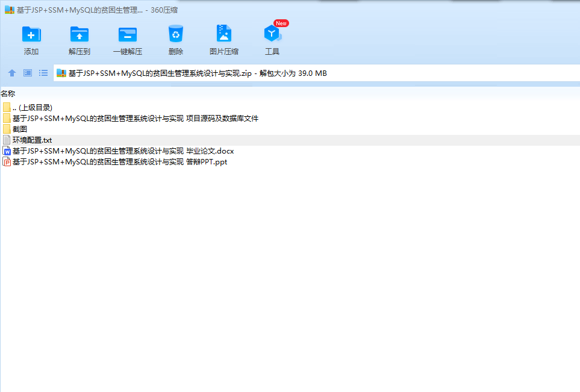580x392 pixels.
Task: Sort by the 名称 column header
Action: tap(8, 93)
